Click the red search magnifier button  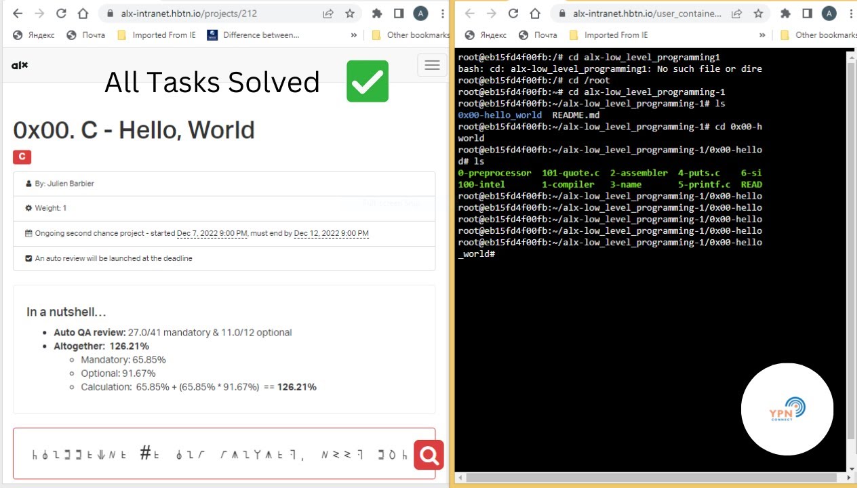429,455
